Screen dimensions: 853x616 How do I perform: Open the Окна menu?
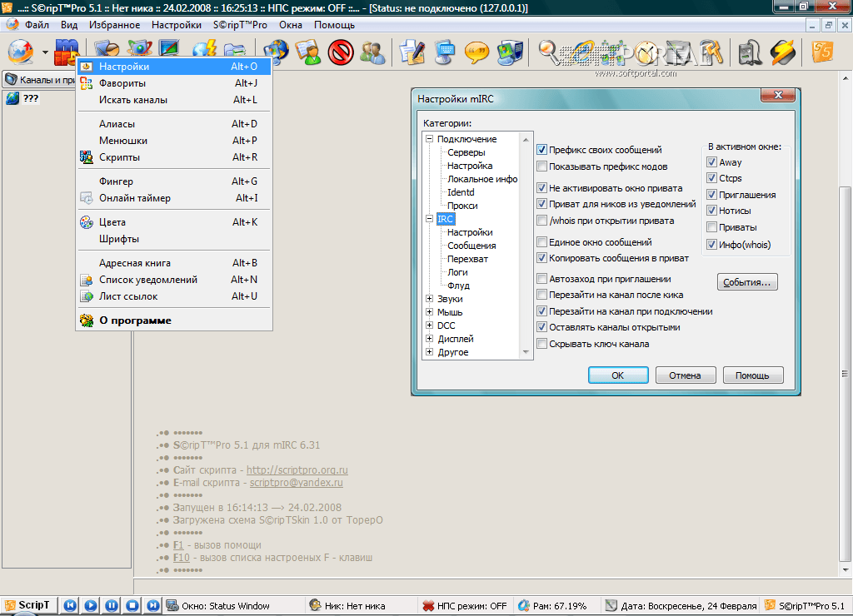click(x=291, y=25)
